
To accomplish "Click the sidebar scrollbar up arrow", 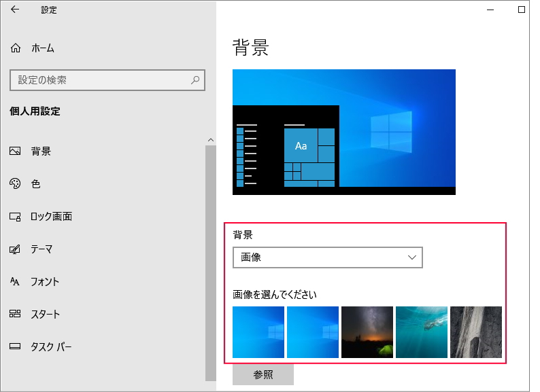I will tap(211, 139).
